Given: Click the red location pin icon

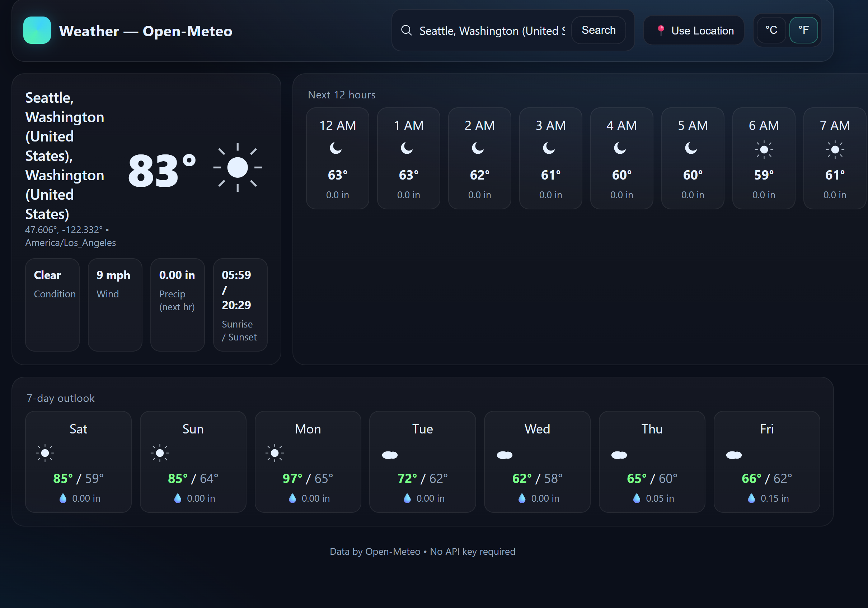Looking at the screenshot, I should [x=661, y=30].
